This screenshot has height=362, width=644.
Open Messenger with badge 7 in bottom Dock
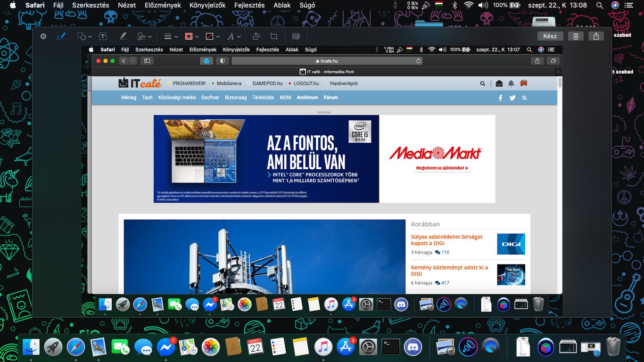click(x=166, y=347)
